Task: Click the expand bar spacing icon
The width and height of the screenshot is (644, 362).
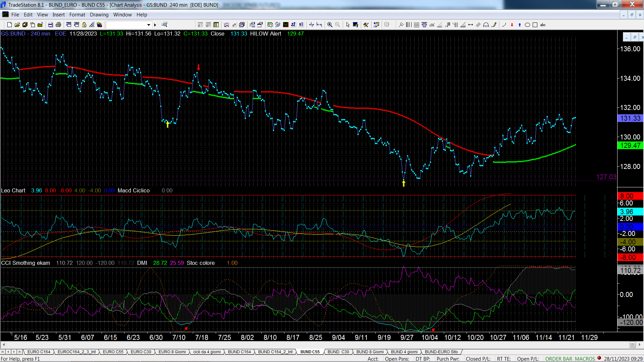Action: tap(319, 25)
